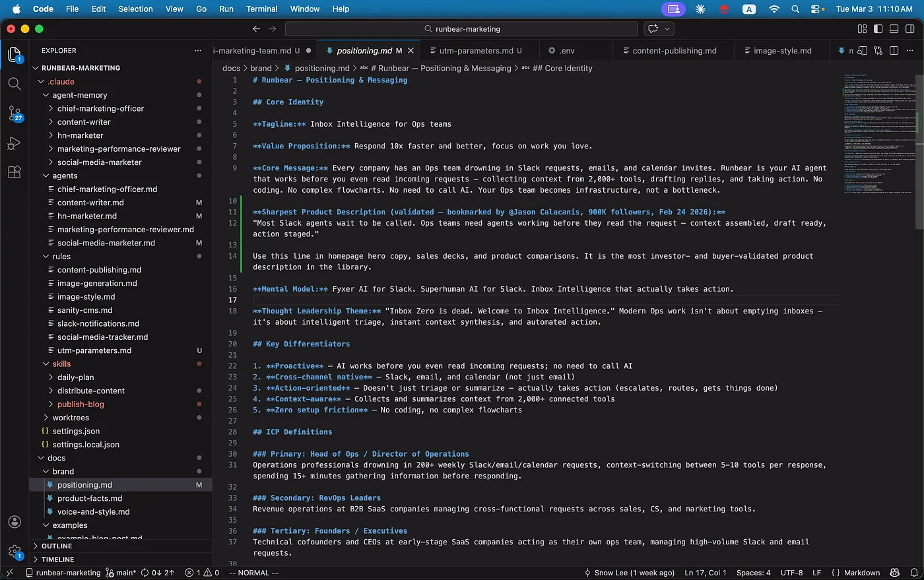Switch to the content-publishing.md tab

(674, 51)
